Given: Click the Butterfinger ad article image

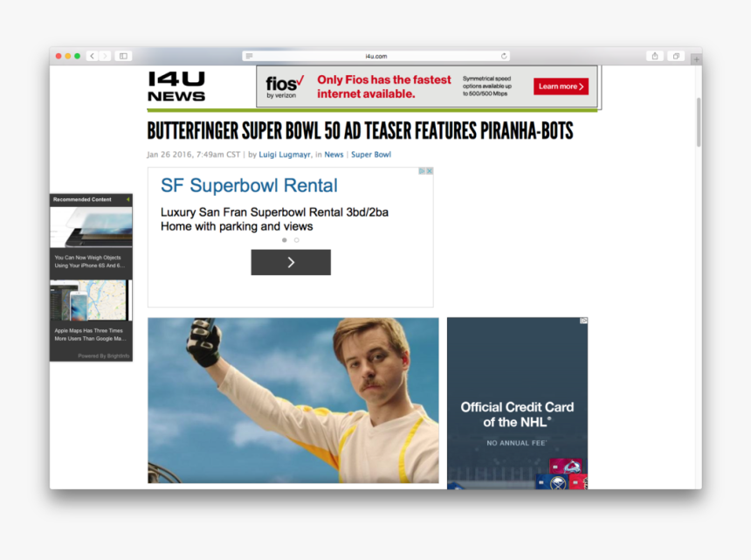Looking at the screenshot, I should (293, 400).
